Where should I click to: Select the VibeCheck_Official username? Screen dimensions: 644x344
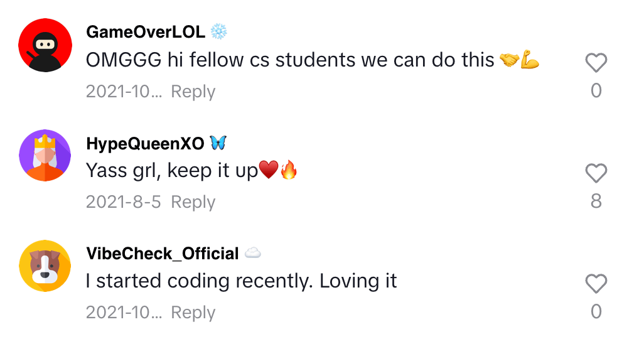(163, 254)
